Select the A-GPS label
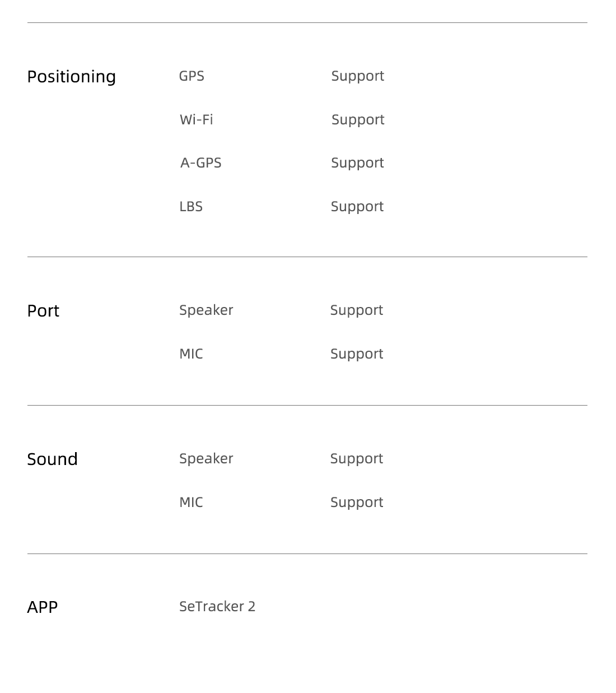Image resolution: width=616 pixels, height=693 pixels. pyautogui.click(x=201, y=162)
